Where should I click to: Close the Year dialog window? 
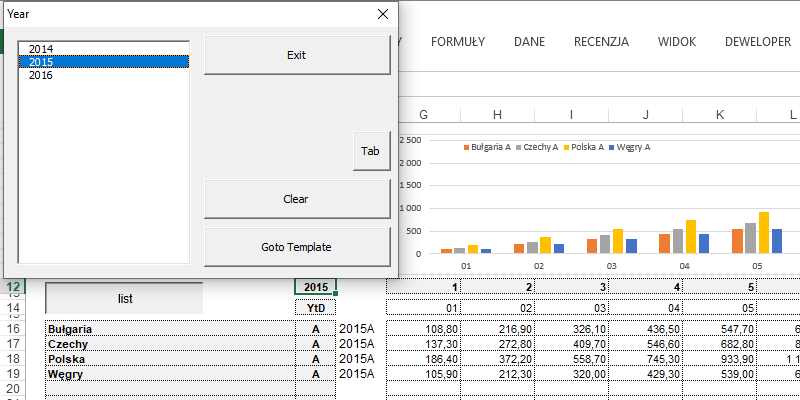pyautogui.click(x=382, y=14)
